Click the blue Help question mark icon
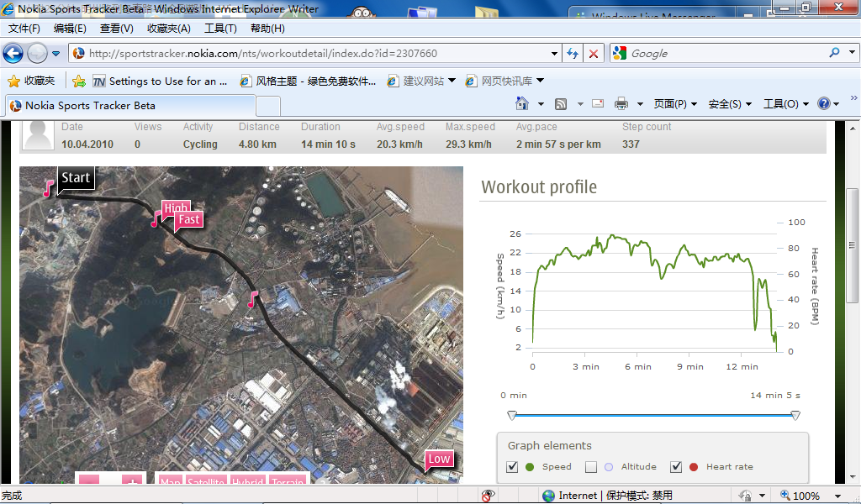Screen dimensions: 861x504 tap(824, 103)
